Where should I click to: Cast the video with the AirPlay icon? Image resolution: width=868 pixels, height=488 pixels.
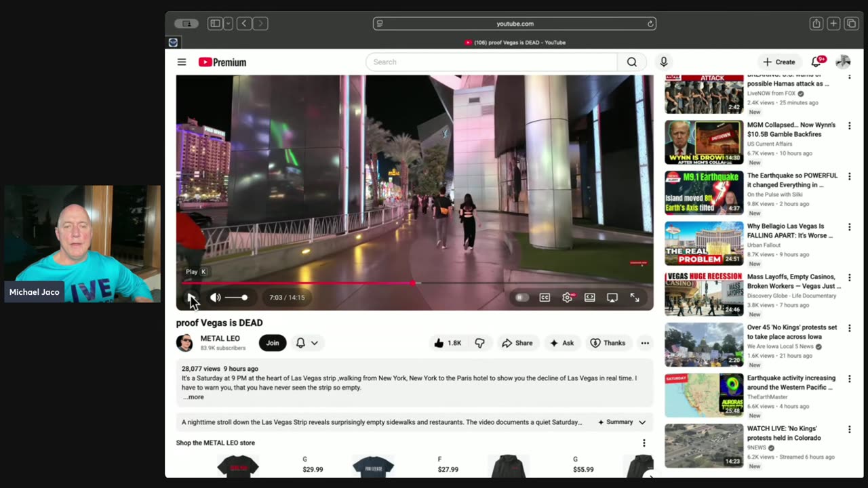pos(612,298)
